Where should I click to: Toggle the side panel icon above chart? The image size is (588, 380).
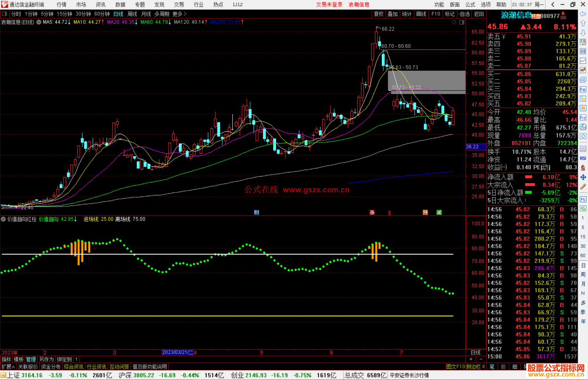(x=462, y=22)
